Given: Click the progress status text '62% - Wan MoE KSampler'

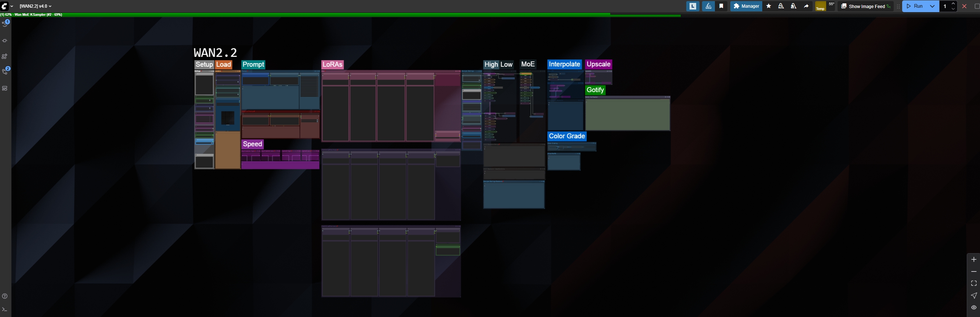Looking at the screenshot, I should tap(31, 15).
